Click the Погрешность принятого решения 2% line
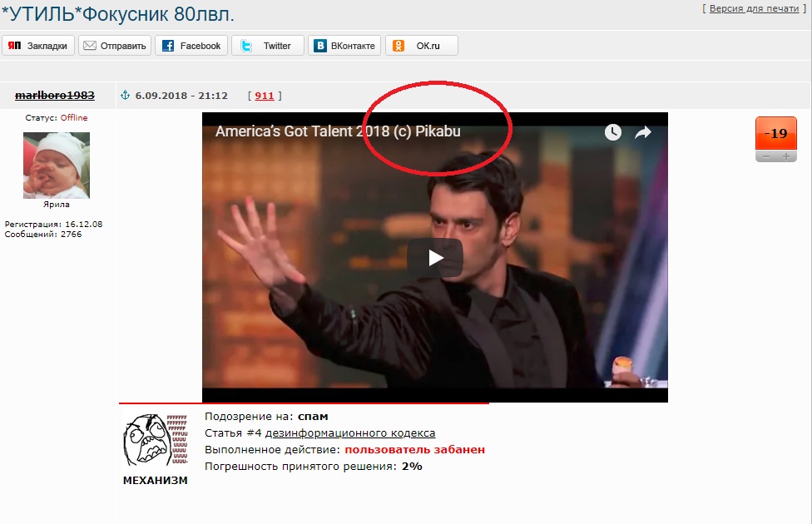The image size is (812, 524). (x=314, y=466)
